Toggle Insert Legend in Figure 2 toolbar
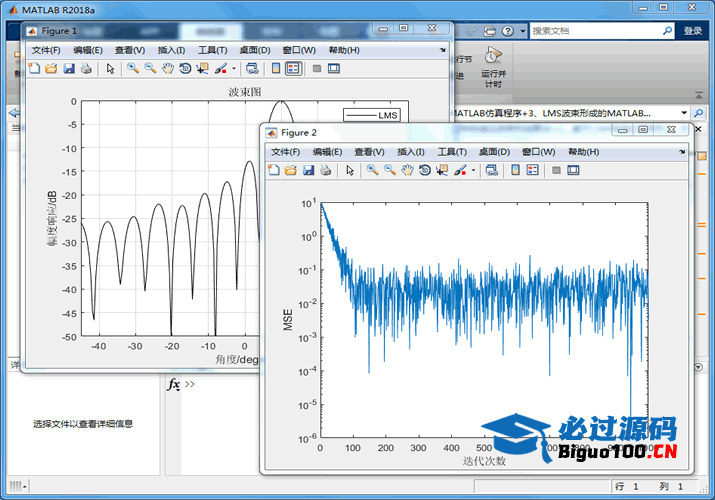This screenshot has width=715, height=500. [x=533, y=170]
